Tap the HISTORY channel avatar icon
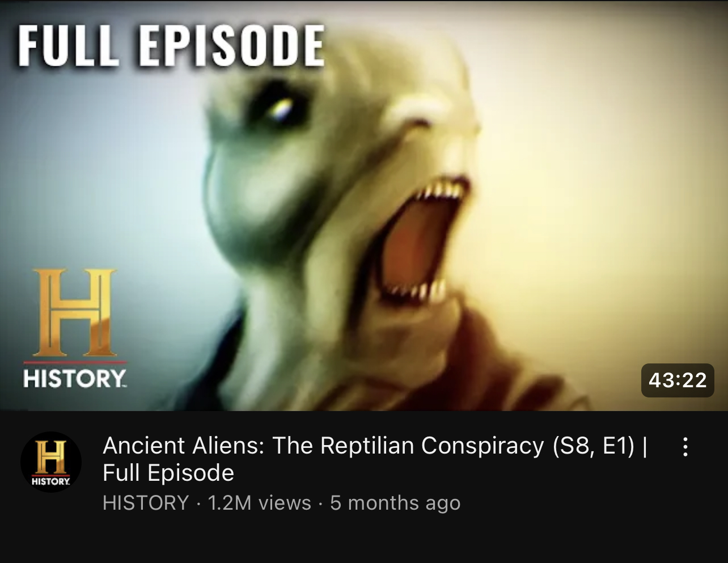The height and width of the screenshot is (563, 728). [x=51, y=462]
